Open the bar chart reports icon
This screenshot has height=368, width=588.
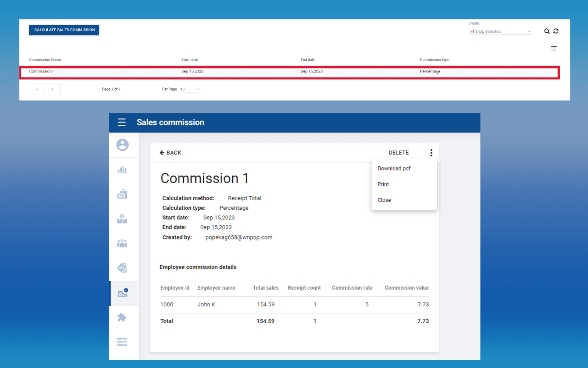point(122,170)
